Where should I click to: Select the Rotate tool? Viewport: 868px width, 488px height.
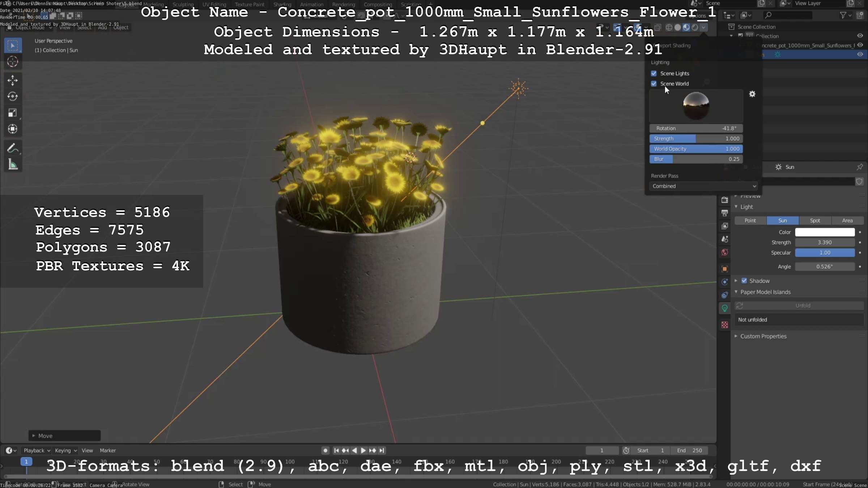pos(13,97)
